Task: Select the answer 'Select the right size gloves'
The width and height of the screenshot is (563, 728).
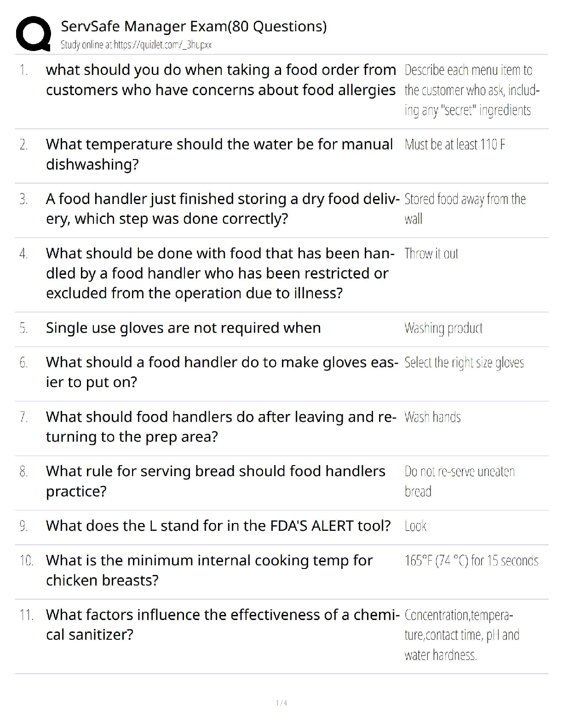Action: [464, 363]
